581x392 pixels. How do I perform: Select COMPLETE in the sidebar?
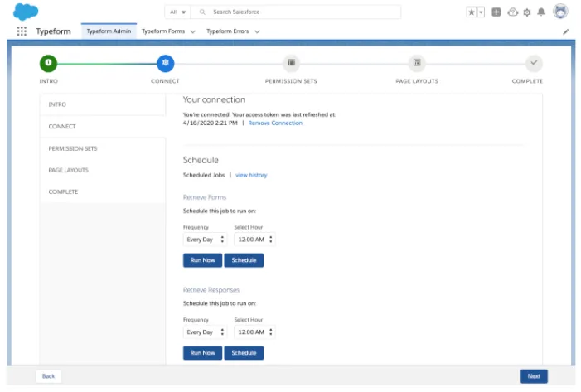[103, 191]
